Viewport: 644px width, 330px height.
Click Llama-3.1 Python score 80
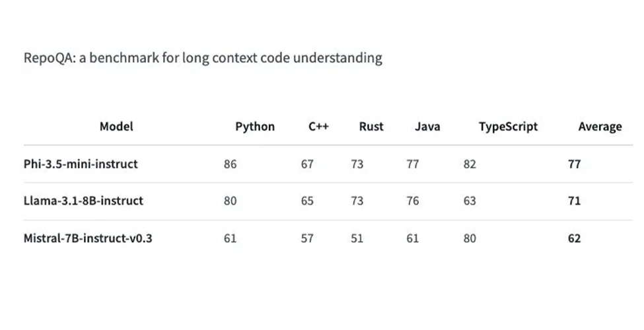[231, 201]
